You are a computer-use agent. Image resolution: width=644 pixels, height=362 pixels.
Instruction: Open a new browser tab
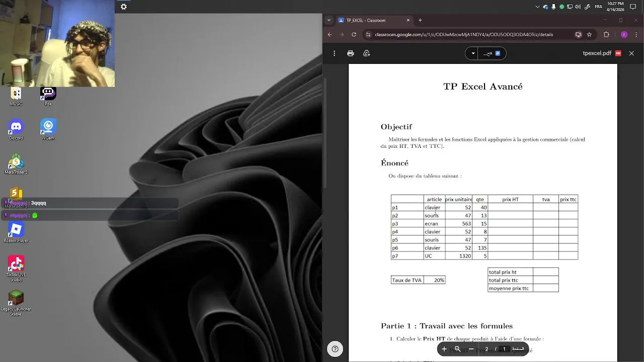420,21
